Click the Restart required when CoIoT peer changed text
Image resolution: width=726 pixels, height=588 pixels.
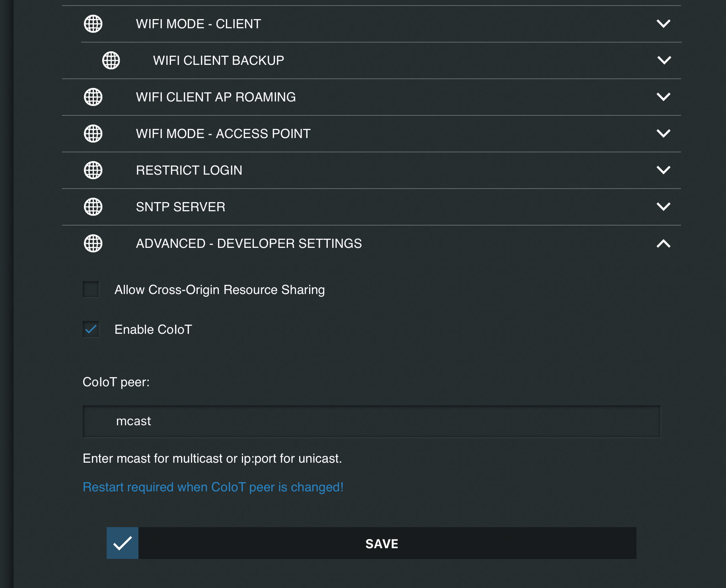213,487
